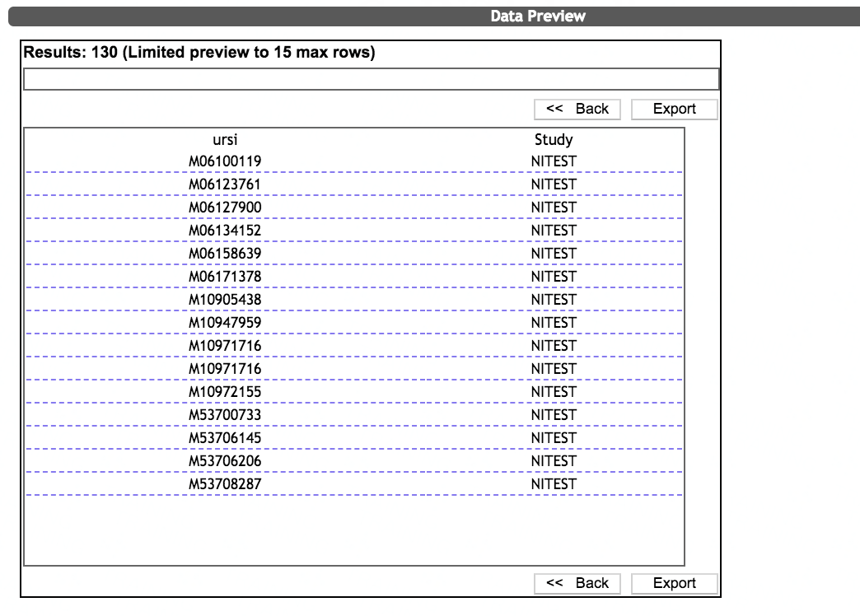Screen dimensions: 860x616
Task: Select ursi cell M06158639
Action: coord(225,254)
